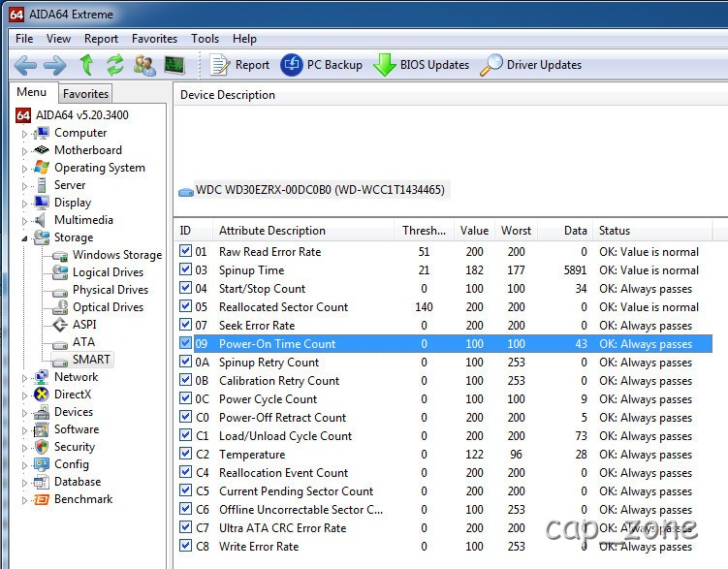Expand the Devices tree node

click(24, 413)
